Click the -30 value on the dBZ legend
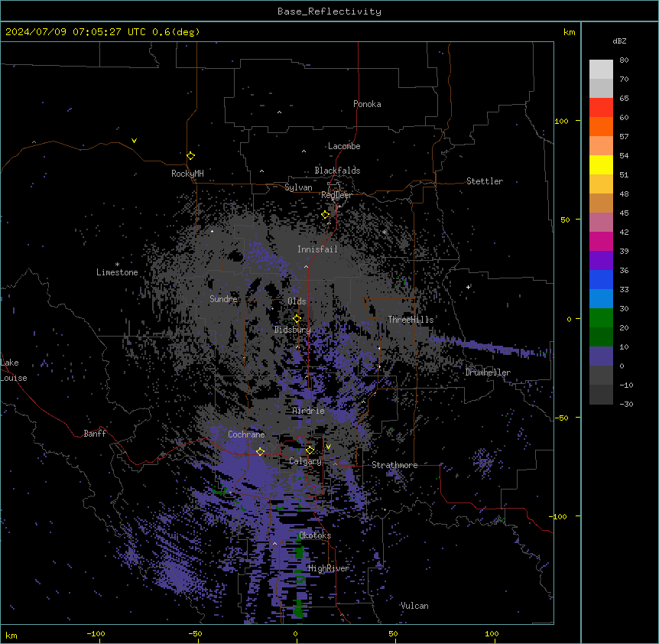Image resolution: width=659 pixels, height=644 pixels. (x=626, y=404)
